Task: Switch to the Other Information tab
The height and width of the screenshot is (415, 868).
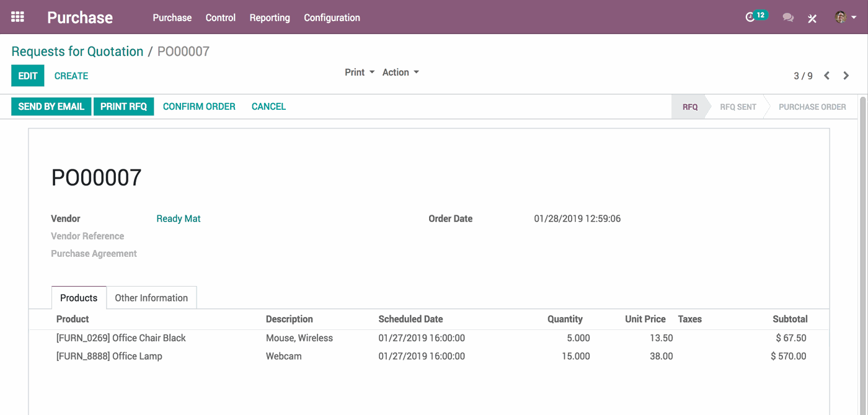Action: coord(151,298)
